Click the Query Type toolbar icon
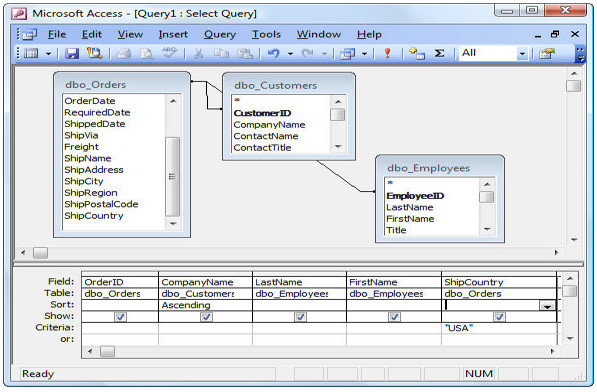Screen dimensions: 597x392 pos(347,54)
